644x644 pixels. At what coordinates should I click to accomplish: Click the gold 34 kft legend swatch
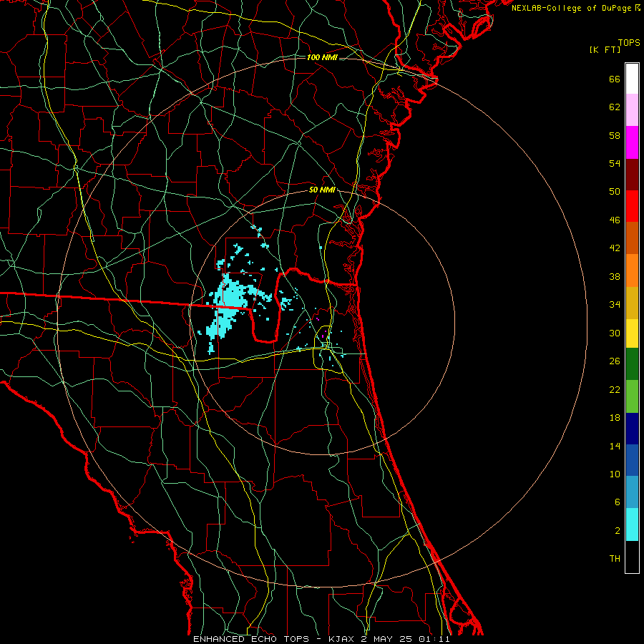(x=632, y=303)
